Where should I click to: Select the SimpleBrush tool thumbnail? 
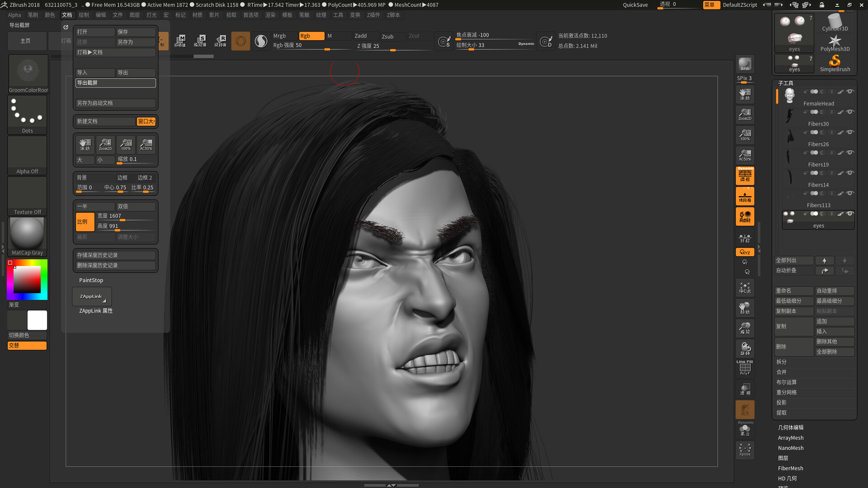click(835, 61)
